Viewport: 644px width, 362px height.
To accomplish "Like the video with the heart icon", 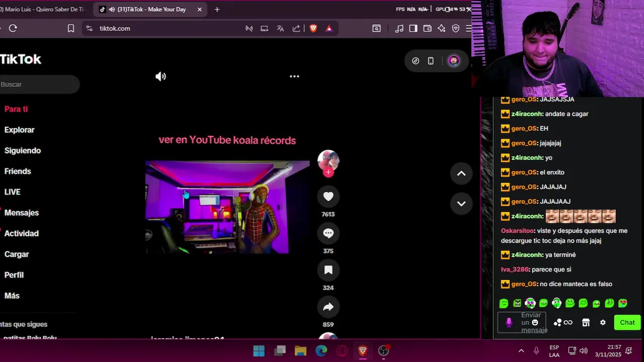I will 328,197.
